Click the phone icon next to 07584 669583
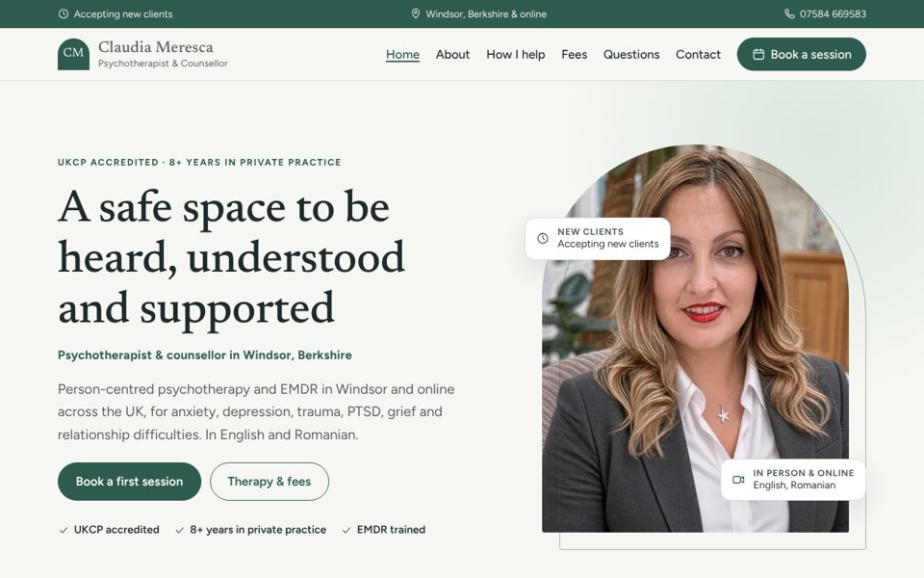Viewport: 924px width, 578px height. coord(789,13)
